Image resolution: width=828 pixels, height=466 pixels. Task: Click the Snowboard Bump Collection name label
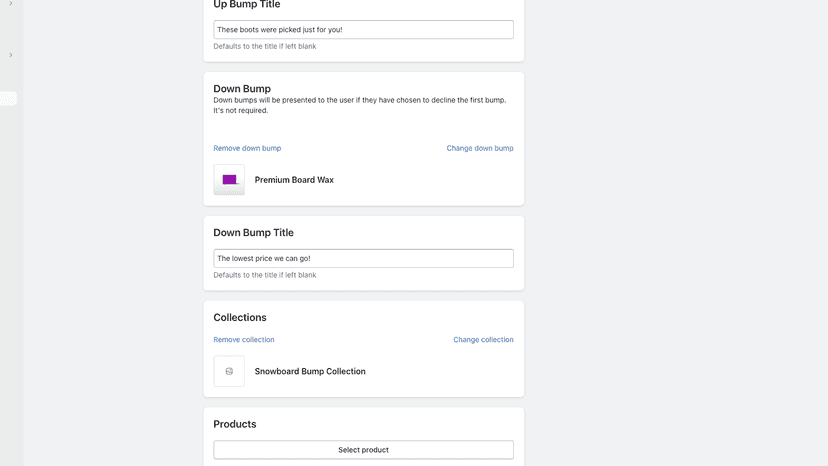(x=310, y=371)
